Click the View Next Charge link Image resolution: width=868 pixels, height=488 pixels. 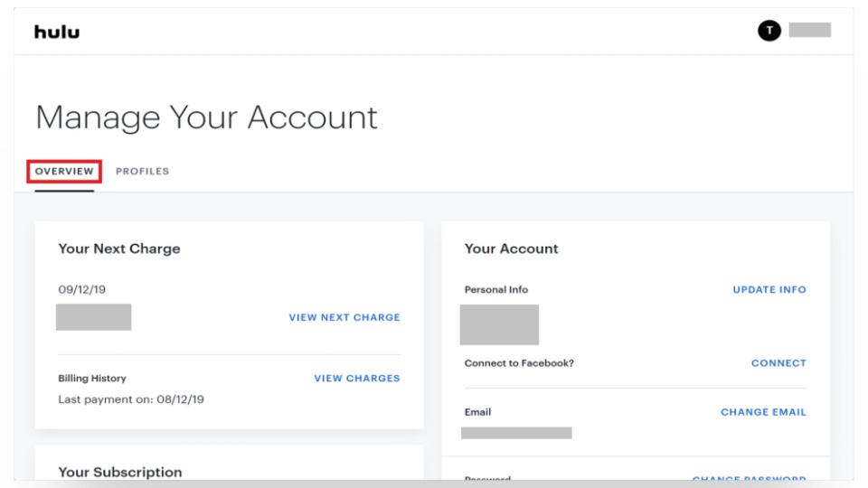pyautogui.click(x=344, y=318)
